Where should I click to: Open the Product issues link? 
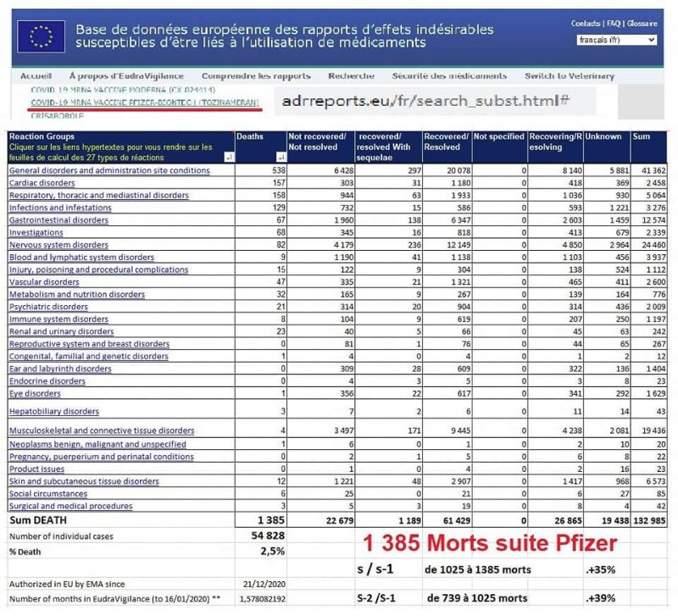[x=36, y=469]
